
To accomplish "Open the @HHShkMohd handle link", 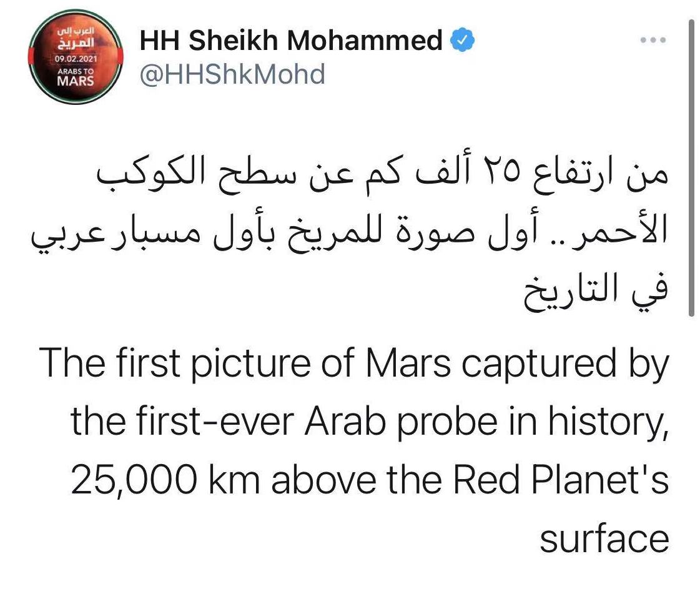I will click(x=232, y=75).
